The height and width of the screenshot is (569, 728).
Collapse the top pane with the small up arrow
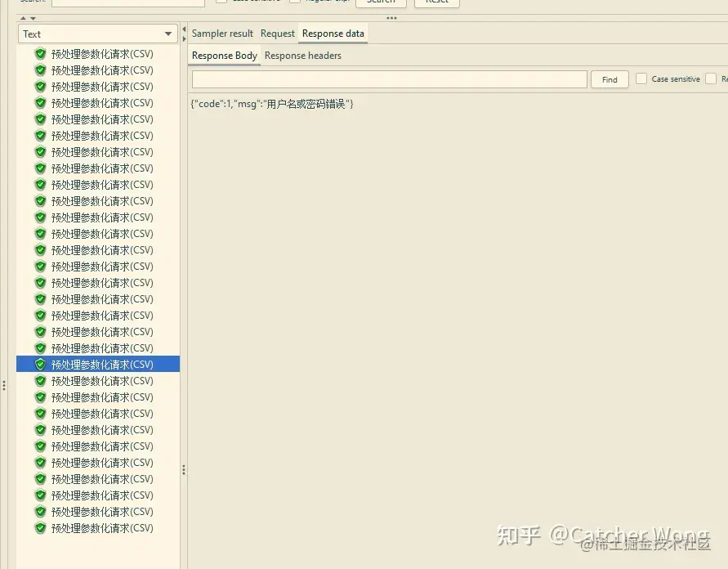[23, 18]
